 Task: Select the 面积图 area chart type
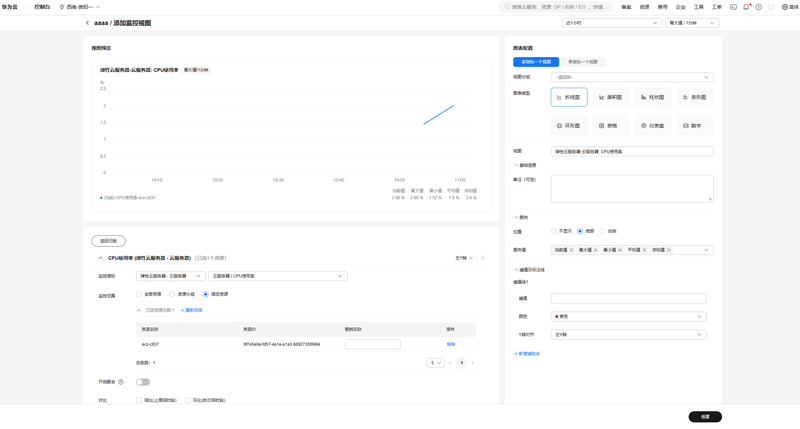click(611, 97)
